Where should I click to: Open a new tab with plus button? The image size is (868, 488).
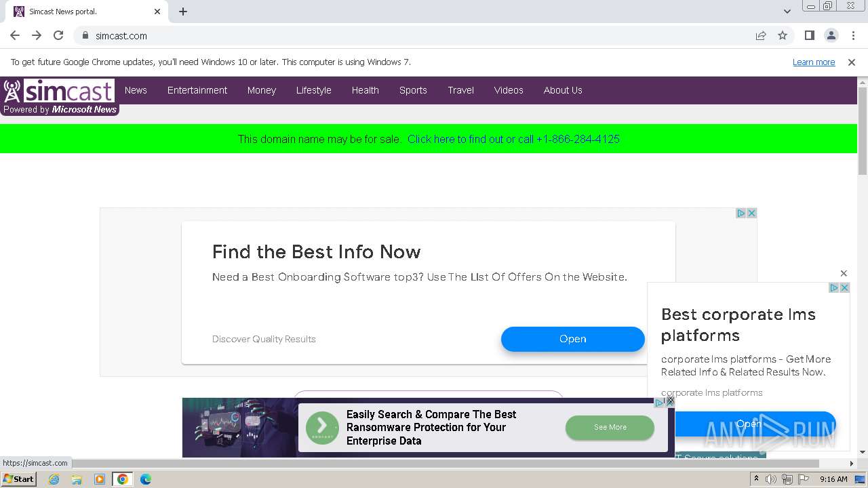click(183, 12)
